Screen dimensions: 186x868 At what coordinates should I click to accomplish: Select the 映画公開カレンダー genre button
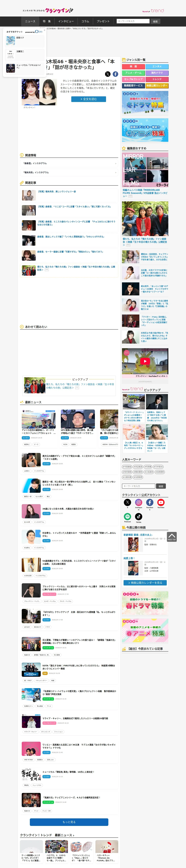pyautogui.click(x=157, y=86)
